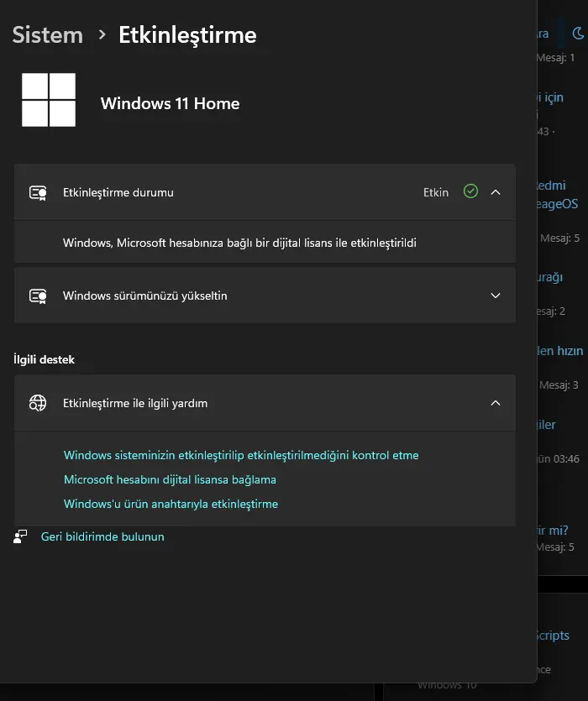Expand Windows sürümünüzü yükseltin section
This screenshot has height=701, width=588.
[x=496, y=296]
